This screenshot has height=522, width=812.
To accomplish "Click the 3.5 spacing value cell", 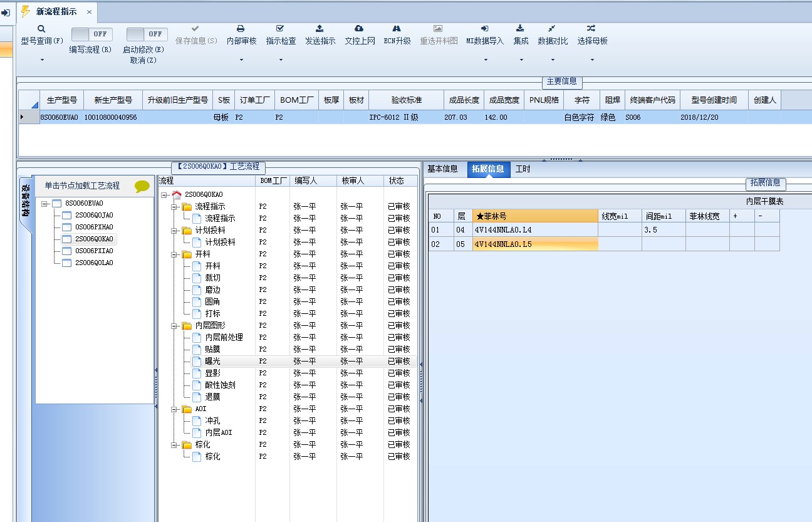I will [664, 230].
